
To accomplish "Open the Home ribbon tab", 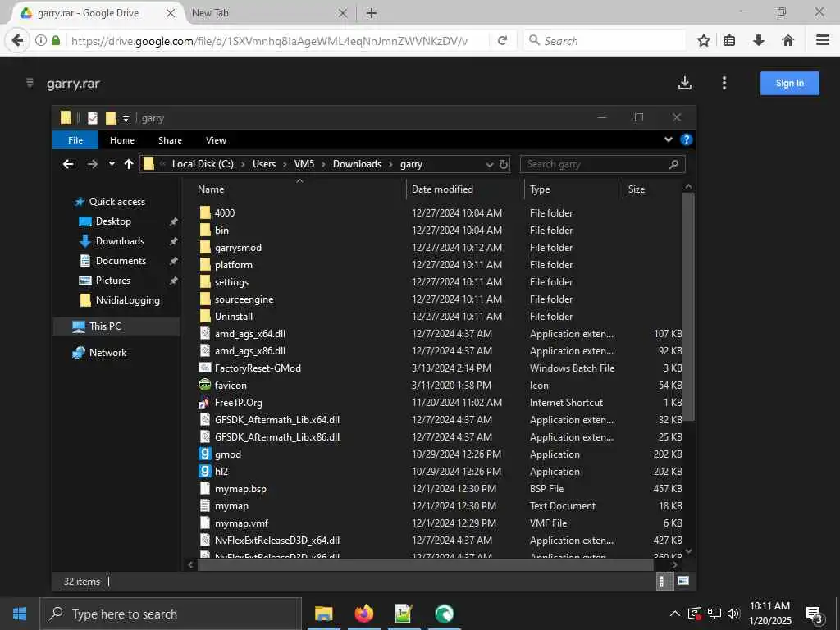I will 122,140.
